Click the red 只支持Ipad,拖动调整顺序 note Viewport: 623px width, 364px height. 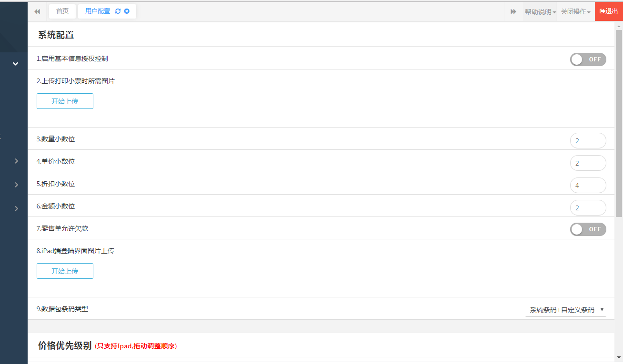point(136,346)
